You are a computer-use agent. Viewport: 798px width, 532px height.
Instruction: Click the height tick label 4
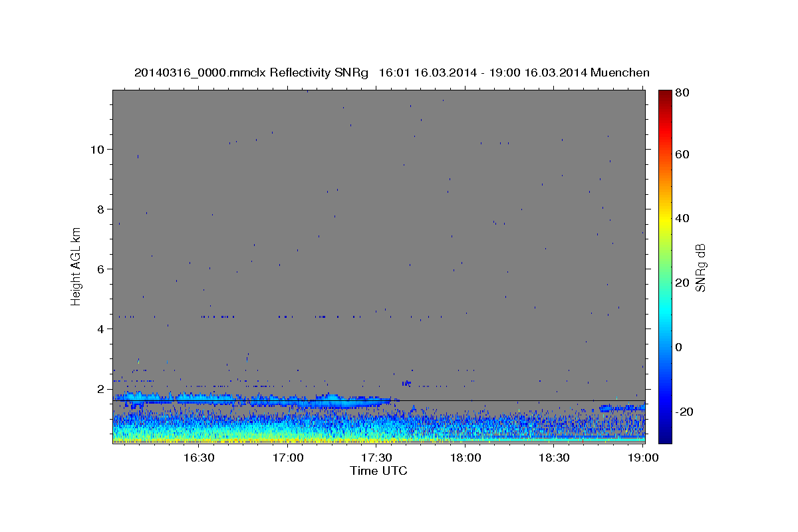[101, 329]
